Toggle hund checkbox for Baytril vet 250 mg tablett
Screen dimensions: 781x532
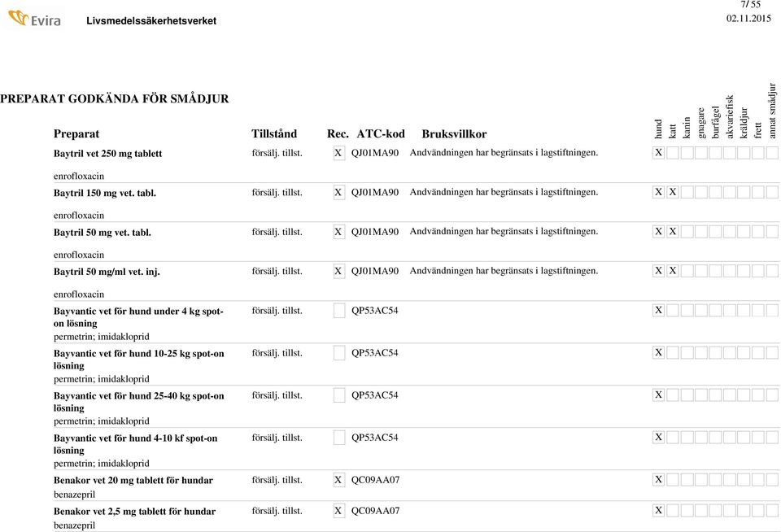click(x=658, y=152)
